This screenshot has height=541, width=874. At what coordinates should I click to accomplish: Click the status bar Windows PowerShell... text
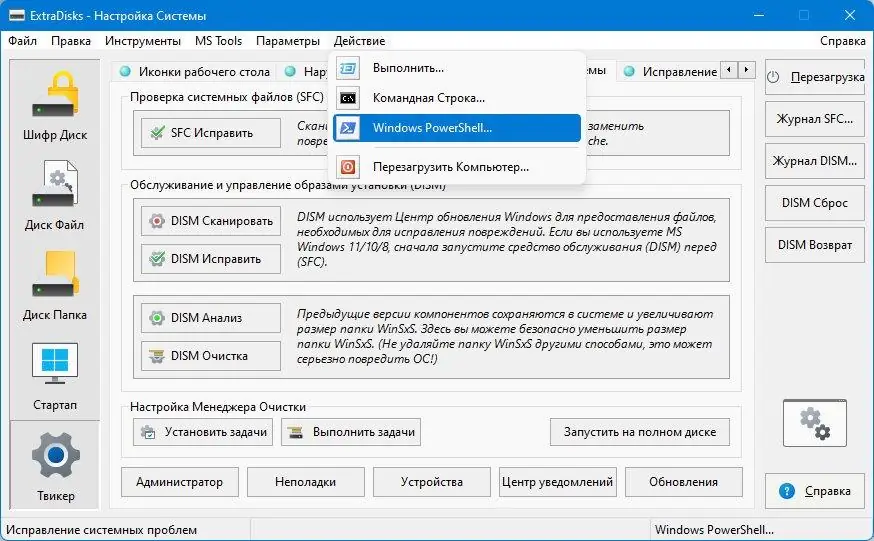[714, 530]
